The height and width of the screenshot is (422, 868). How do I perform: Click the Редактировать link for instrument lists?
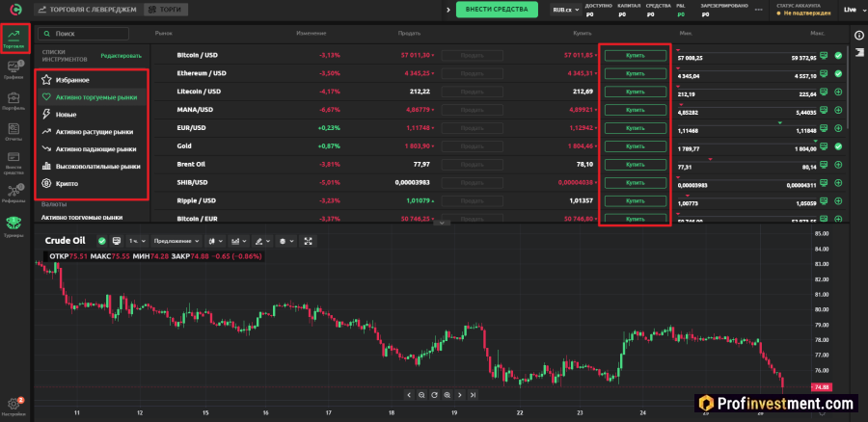[x=122, y=56]
